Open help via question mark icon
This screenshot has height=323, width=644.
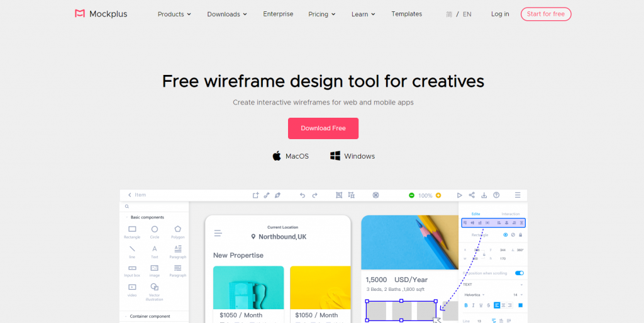[x=496, y=195]
